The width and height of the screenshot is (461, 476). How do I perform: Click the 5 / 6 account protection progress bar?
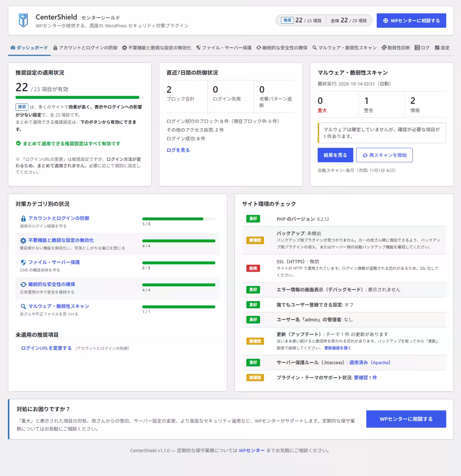click(x=179, y=219)
